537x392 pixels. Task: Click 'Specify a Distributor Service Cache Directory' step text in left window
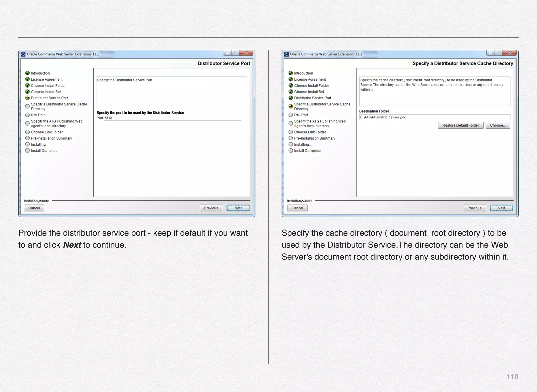(59, 106)
